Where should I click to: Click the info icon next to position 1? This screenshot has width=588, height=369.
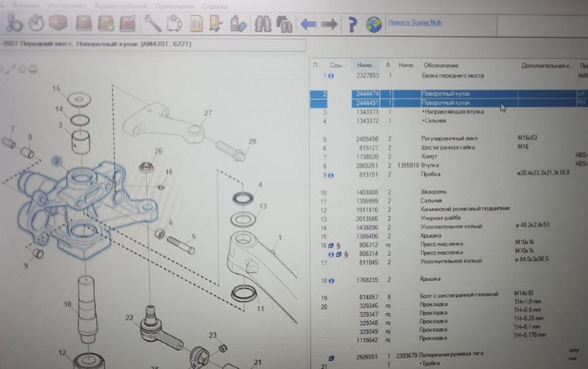[331, 76]
